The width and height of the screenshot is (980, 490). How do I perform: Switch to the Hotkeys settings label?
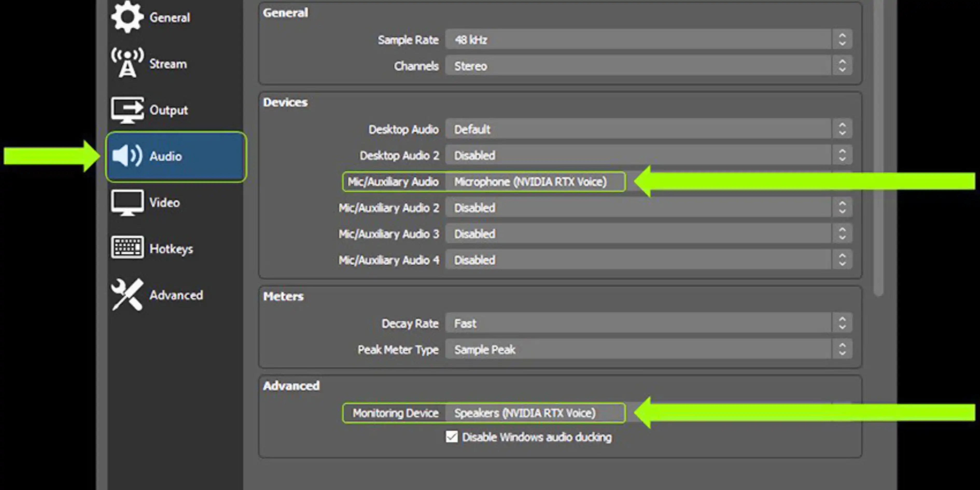(x=171, y=249)
